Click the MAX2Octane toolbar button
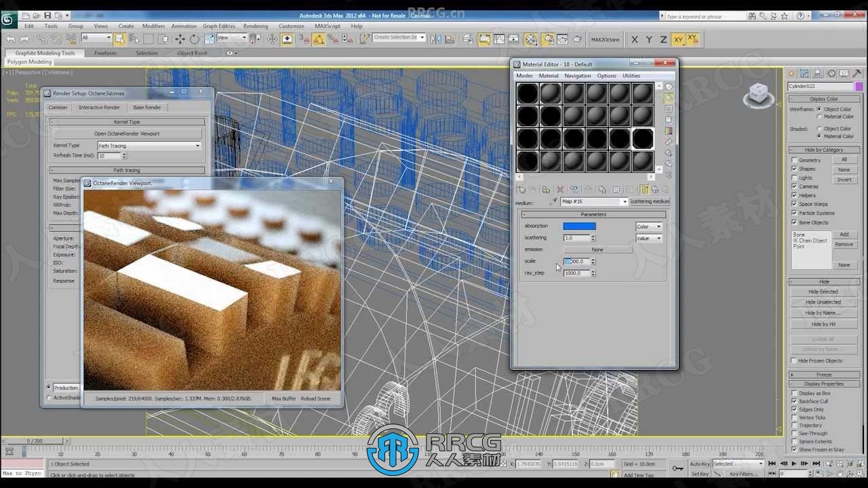The width and height of the screenshot is (868, 488). point(605,39)
